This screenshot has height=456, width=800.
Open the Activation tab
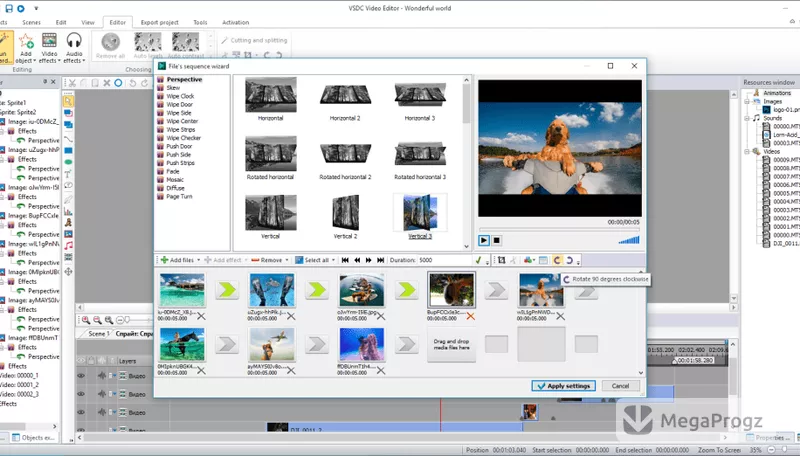[x=235, y=22]
